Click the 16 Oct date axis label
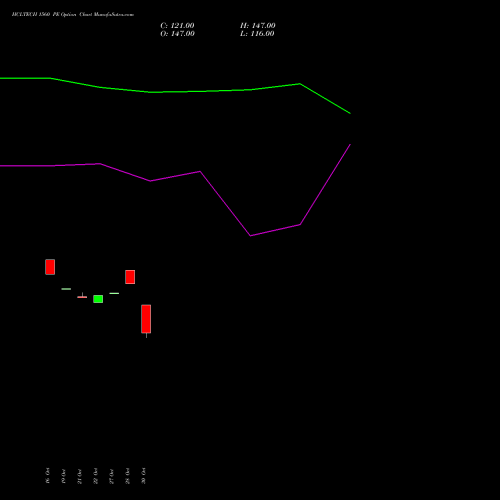This screenshot has width=500, height=500. [47, 476]
